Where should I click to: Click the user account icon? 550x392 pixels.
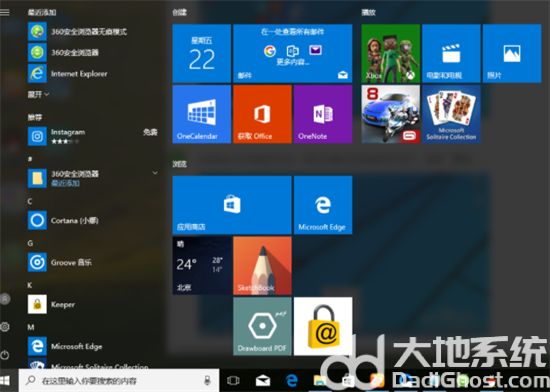(5, 299)
